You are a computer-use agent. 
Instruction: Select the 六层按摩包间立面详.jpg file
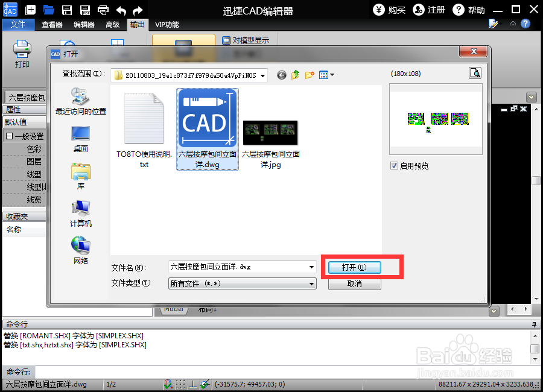pyautogui.click(x=271, y=144)
